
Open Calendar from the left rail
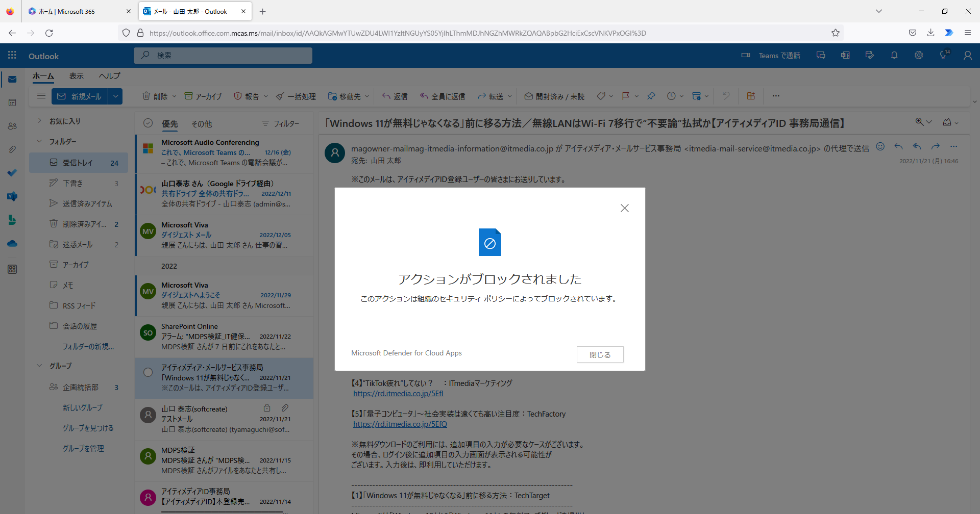click(x=12, y=102)
